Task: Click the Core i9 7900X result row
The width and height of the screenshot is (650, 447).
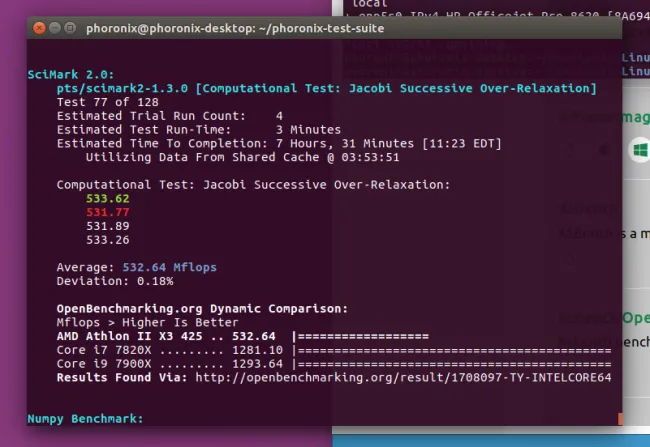Action: pyautogui.click(x=334, y=364)
